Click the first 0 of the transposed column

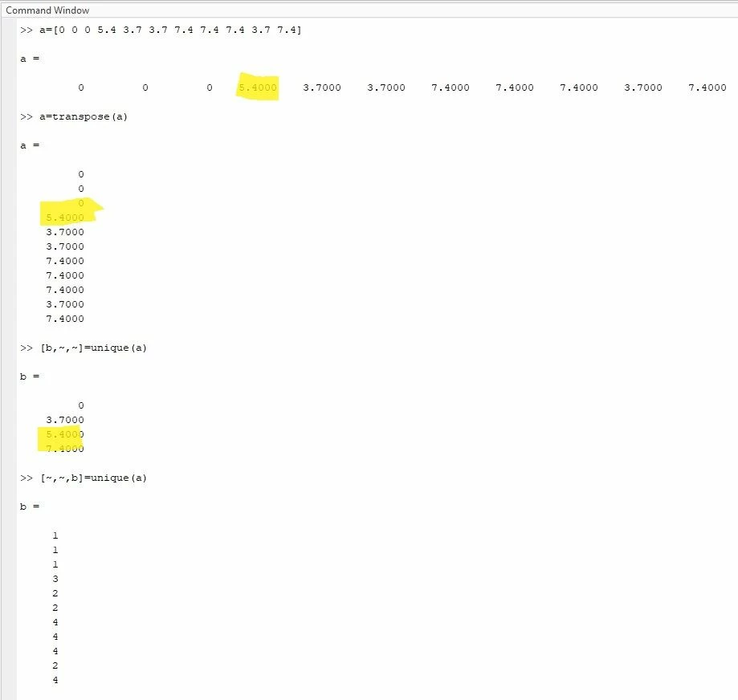pyautogui.click(x=81, y=174)
